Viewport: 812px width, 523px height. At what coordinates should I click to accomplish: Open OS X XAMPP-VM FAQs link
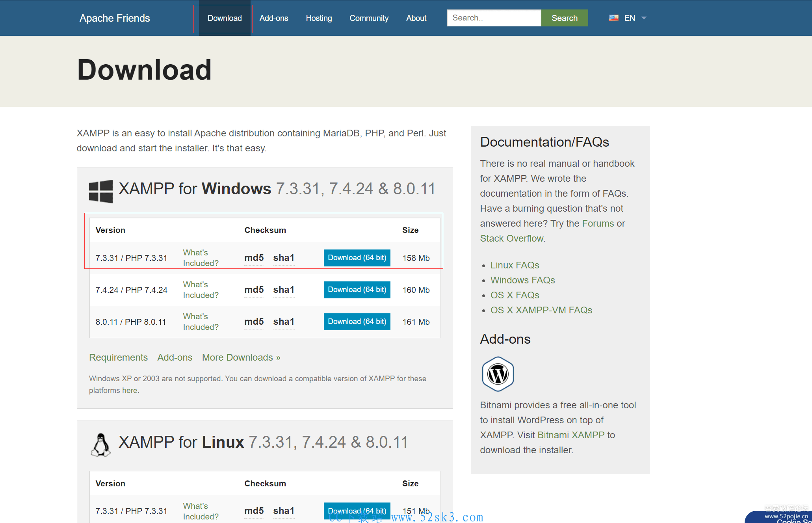pyautogui.click(x=541, y=310)
